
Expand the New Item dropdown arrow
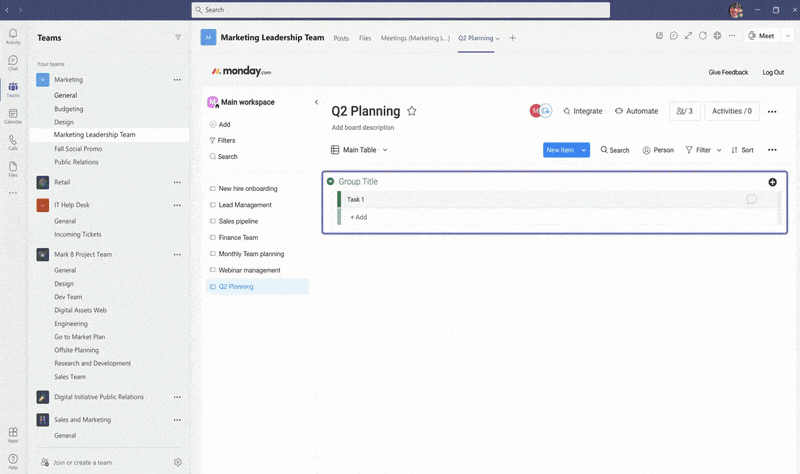point(584,150)
